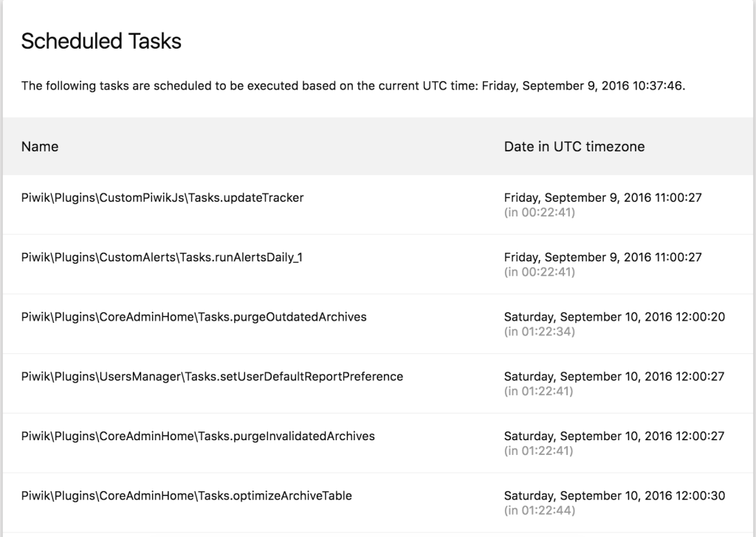Select the Date in UTC timezone header
The image size is (756, 537).
(574, 147)
